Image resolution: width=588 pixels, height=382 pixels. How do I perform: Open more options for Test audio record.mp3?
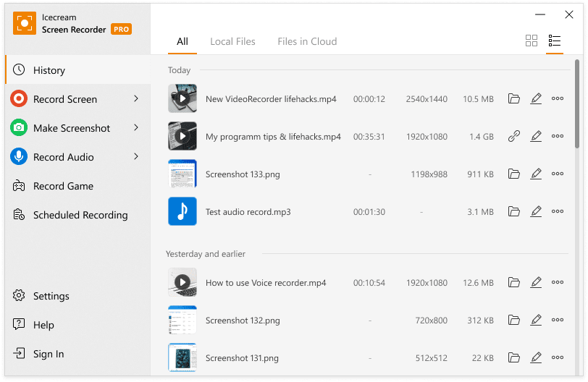[558, 211]
